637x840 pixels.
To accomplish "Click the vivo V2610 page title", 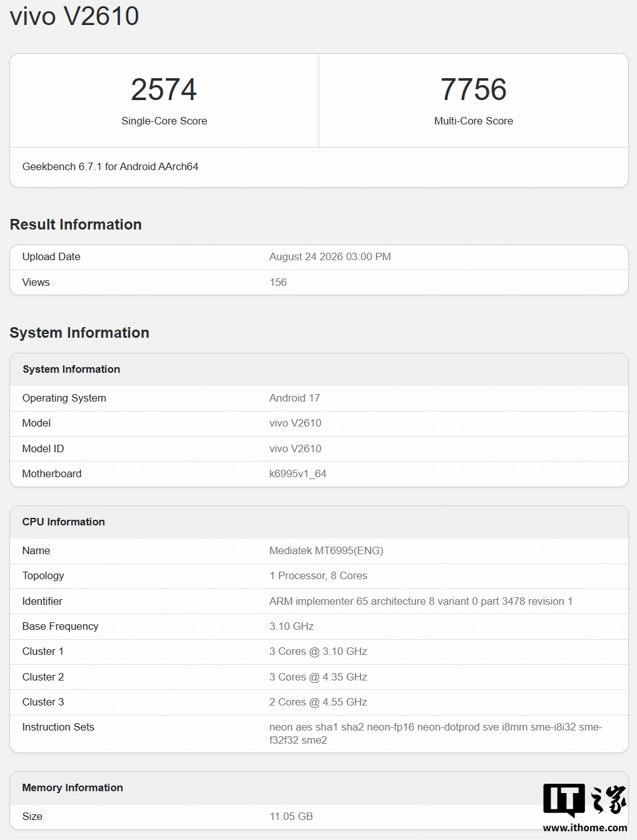I will pos(74,16).
